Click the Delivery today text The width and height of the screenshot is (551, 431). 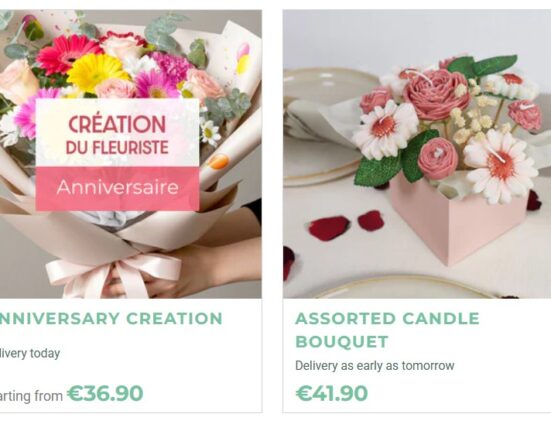[x=30, y=353]
